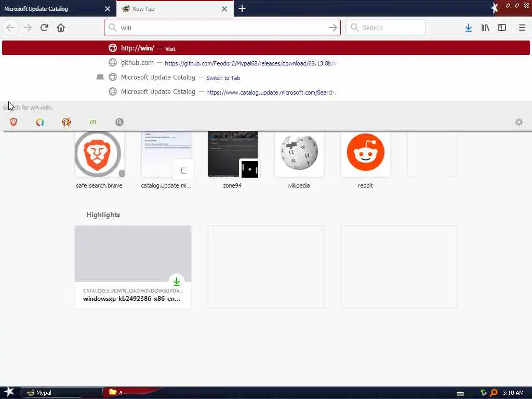
Task: Open zone94 top site tile
Action: [232, 159]
